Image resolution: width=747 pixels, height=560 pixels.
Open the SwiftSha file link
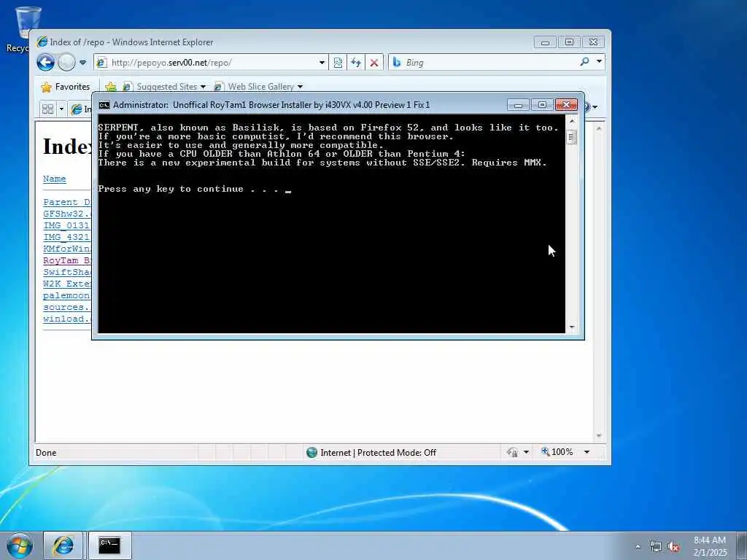click(x=66, y=272)
